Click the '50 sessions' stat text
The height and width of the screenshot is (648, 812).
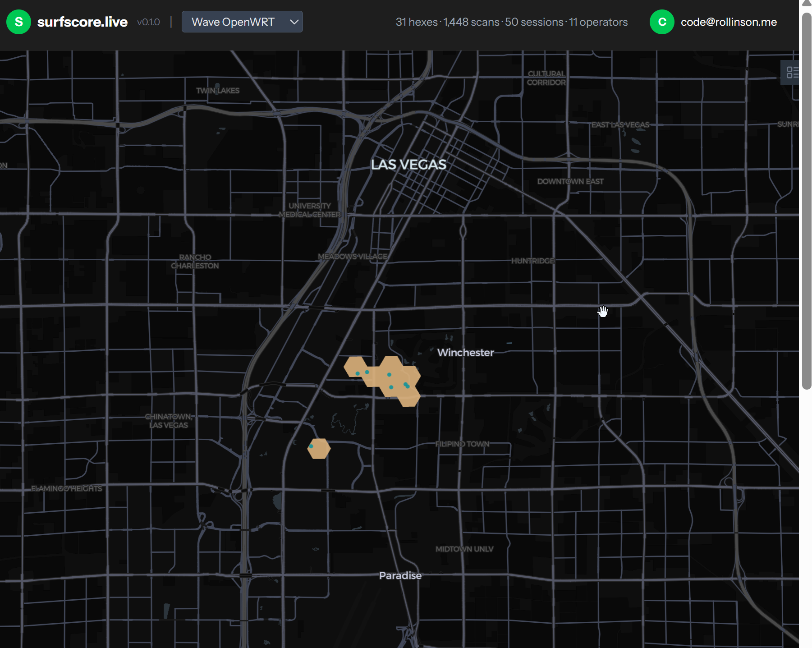pyautogui.click(x=534, y=22)
